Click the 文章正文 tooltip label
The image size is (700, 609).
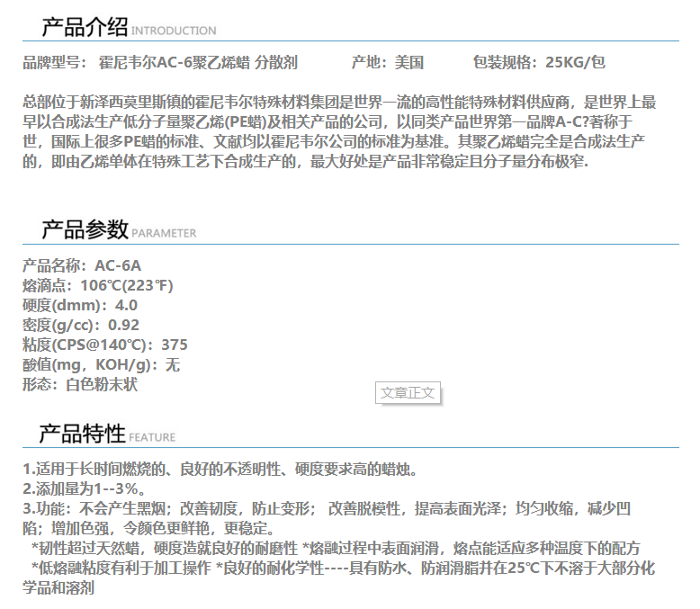tap(408, 393)
